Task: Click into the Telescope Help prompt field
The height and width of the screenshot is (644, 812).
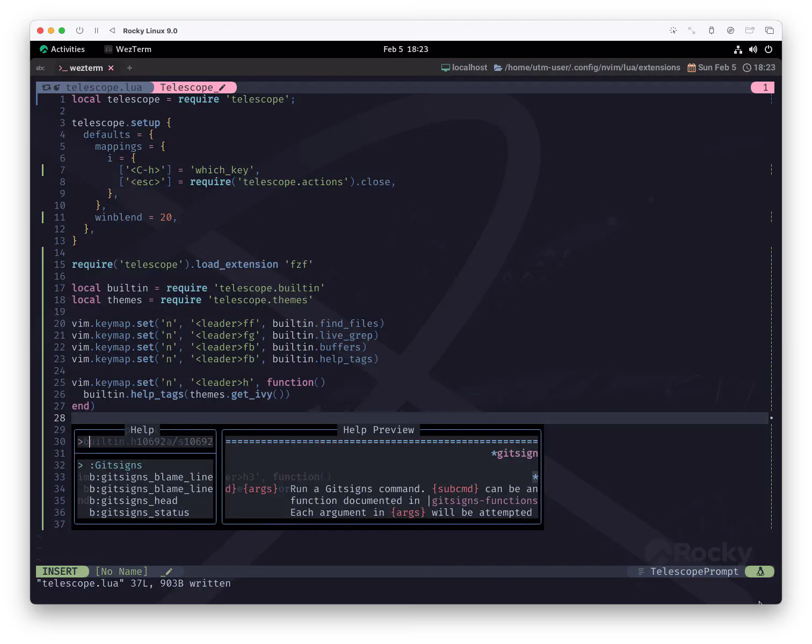Action: click(145, 442)
